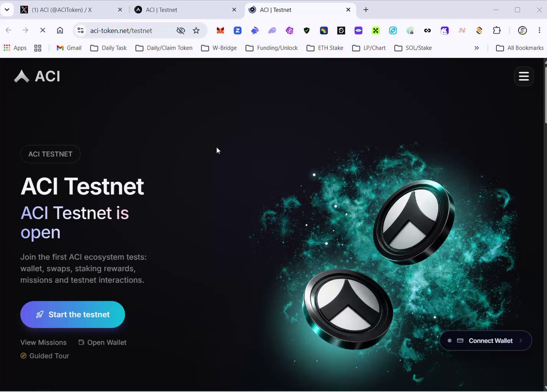Click the Start the testnet button

(x=72, y=315)
